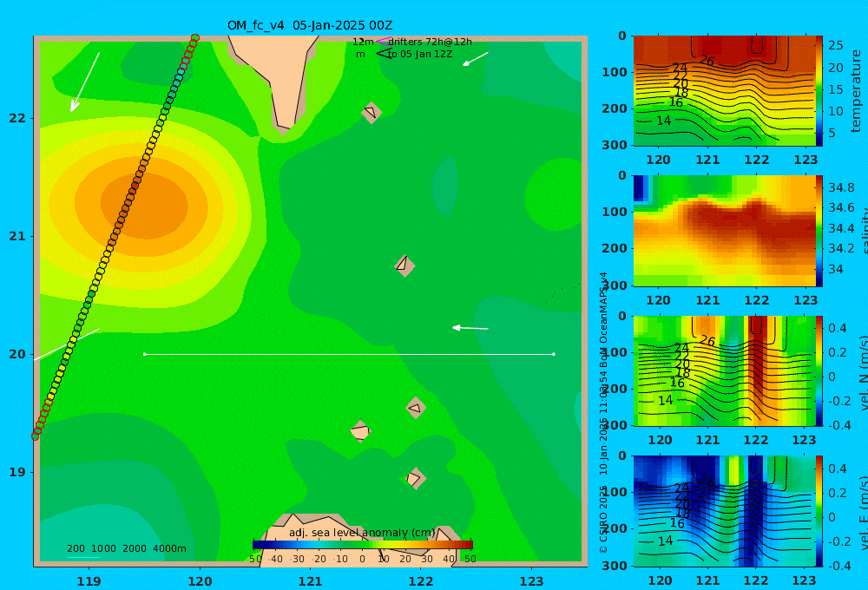Click the 25 tick on temperature color bar
868x590 pixels.
coord(836,45)
